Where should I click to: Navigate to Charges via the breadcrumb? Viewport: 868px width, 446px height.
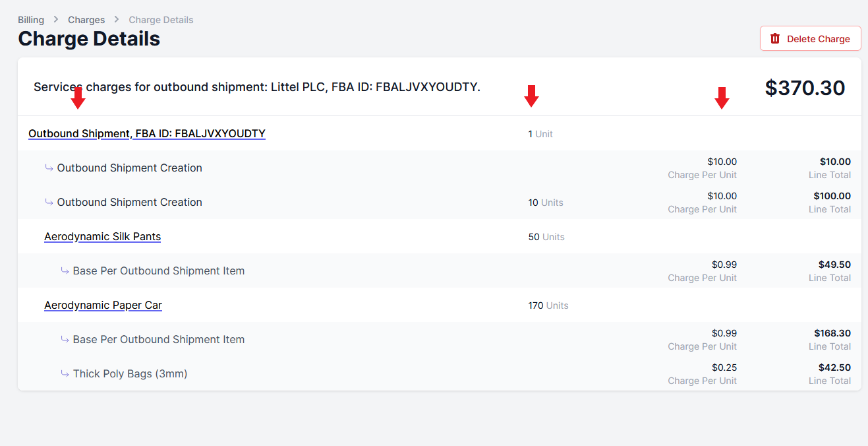click(x=86, y=20)
